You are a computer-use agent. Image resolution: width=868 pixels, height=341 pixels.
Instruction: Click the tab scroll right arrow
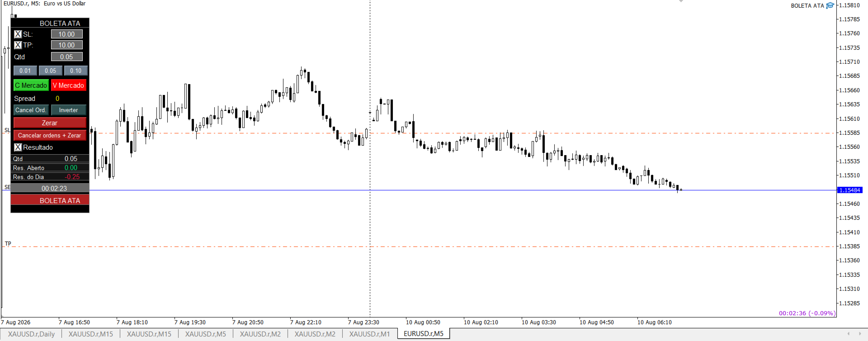point(860,334)
